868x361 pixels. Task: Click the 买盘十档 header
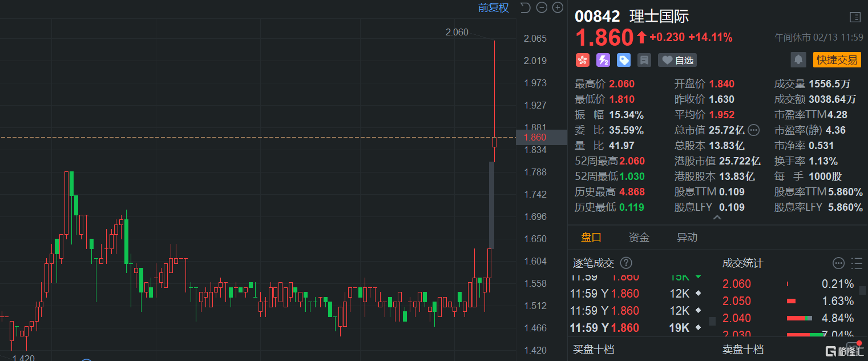pos(594,349)
